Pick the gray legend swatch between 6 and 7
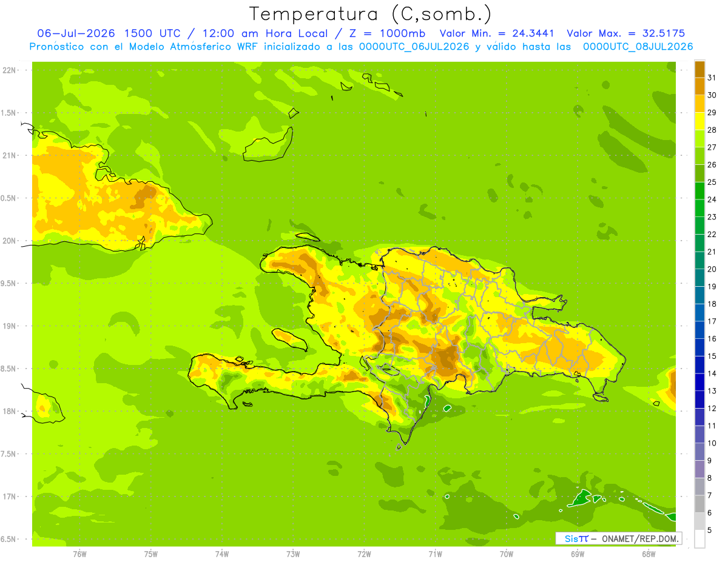This screenshot has height=562, width=728. (699, 504)
